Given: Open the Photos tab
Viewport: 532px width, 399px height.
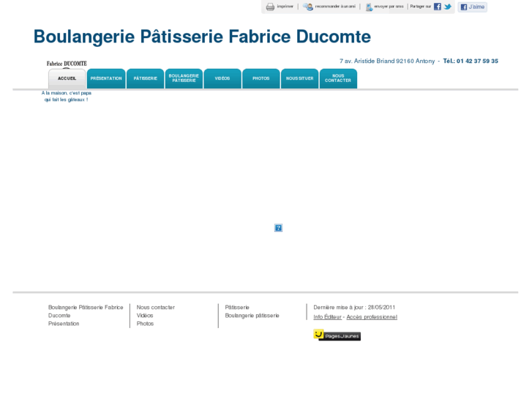Looking at the screenshot, I should click(x=261, y=78).
